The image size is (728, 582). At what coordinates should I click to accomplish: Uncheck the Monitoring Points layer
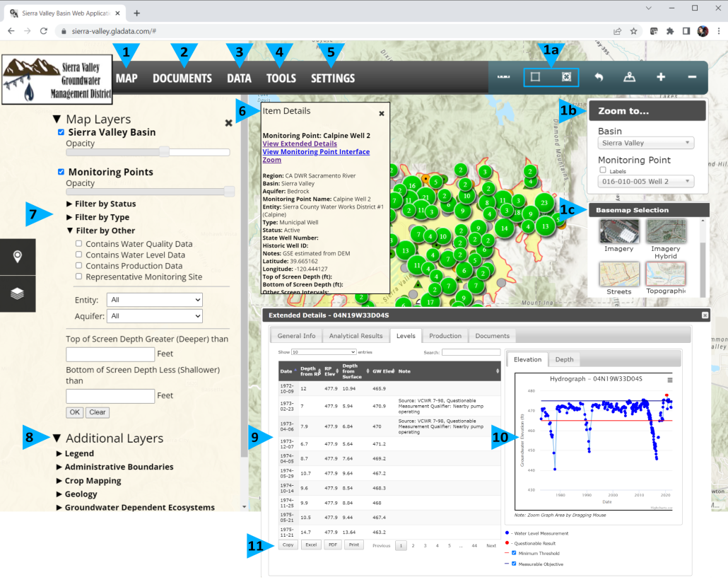pyautogui.click(x=61, y=171)
